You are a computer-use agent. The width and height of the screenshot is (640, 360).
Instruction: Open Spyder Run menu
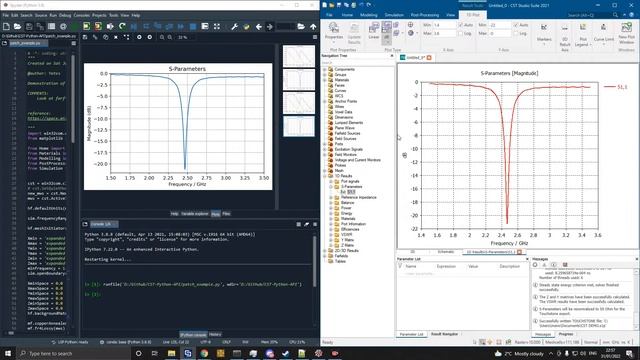tap(53, 15)
